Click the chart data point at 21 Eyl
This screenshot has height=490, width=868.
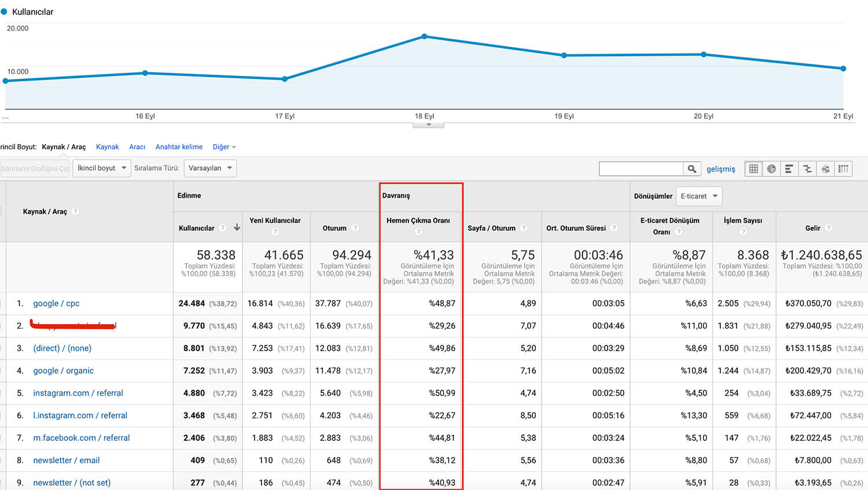pos(843,68)
